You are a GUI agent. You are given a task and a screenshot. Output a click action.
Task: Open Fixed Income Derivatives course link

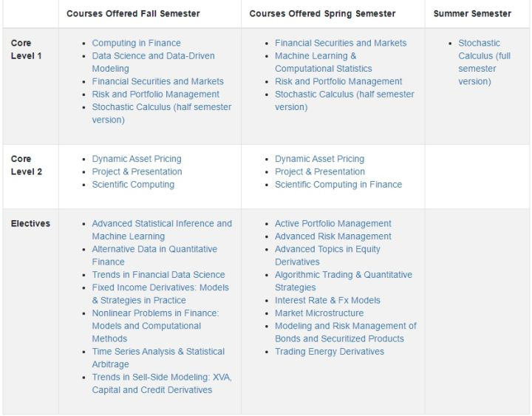click(160, 287)
